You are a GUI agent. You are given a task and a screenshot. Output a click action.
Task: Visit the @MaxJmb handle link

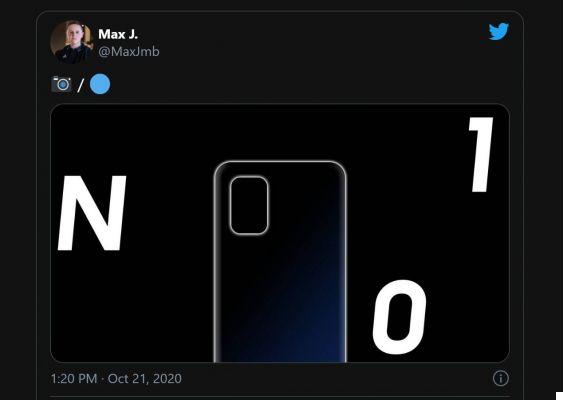[x=129, y=52]
